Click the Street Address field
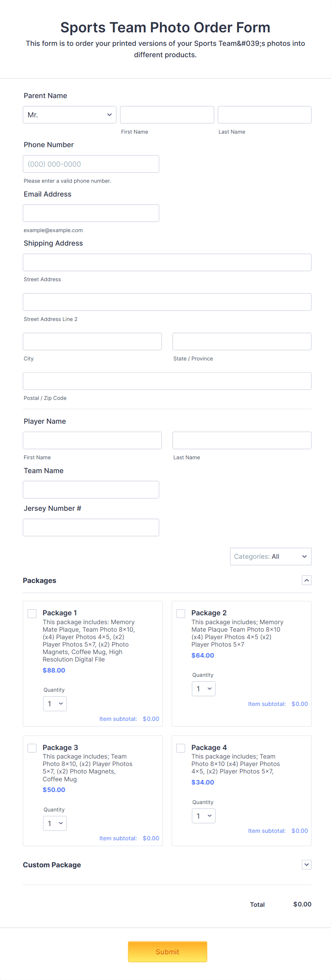This screenshot has height=980, width=331. pos(167,262)
